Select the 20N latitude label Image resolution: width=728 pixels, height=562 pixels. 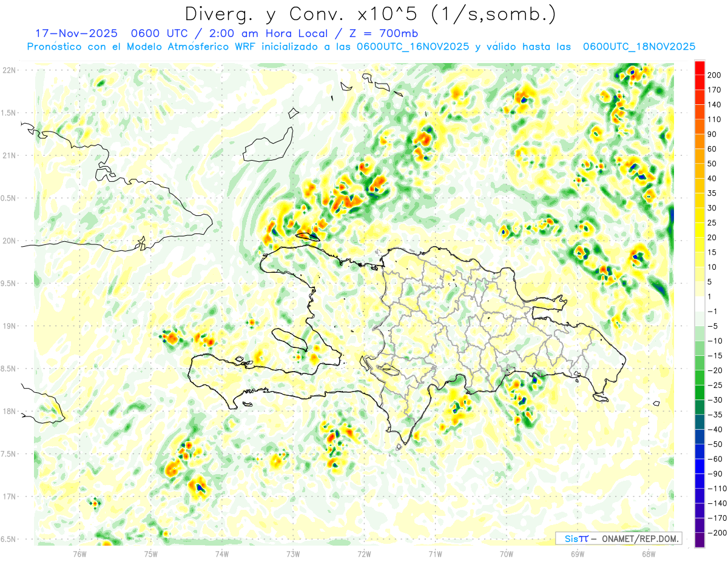(x=8, y=241)
